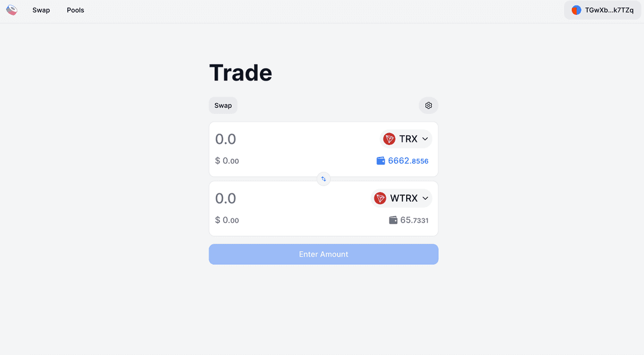
Task: Click the swap direction arrows between token fields
Action: (x=323, y=178)
